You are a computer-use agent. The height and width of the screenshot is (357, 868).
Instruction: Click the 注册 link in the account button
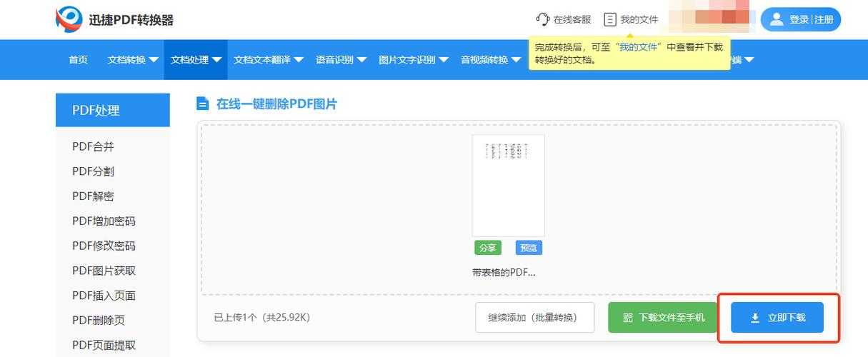pyautogui.click(x=824, y=20)
